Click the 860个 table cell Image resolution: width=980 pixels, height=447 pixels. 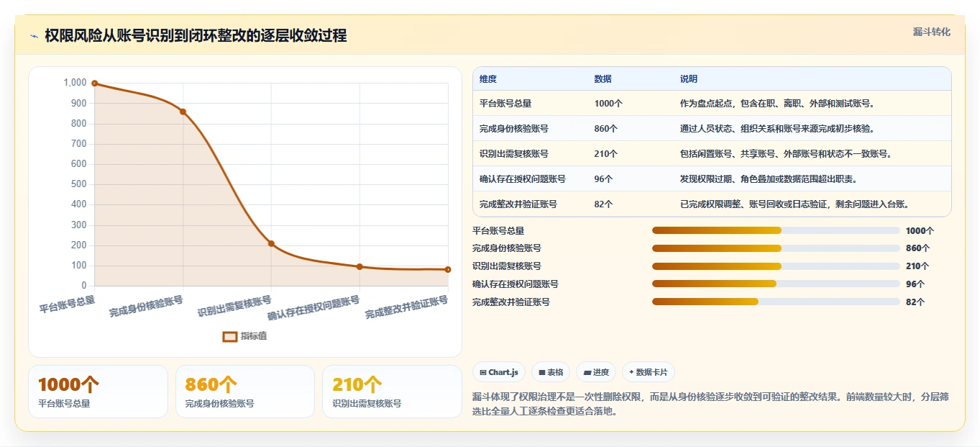pos(606,129)
